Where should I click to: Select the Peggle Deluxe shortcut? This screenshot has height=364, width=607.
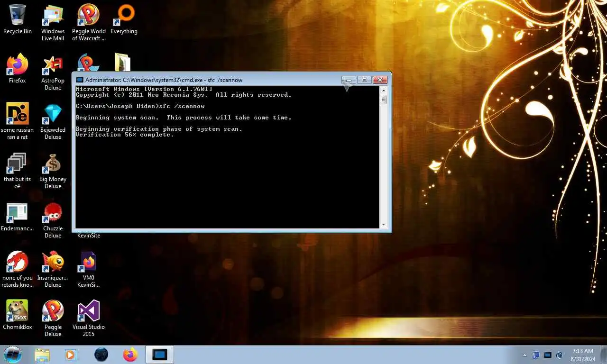coord(53,318)
